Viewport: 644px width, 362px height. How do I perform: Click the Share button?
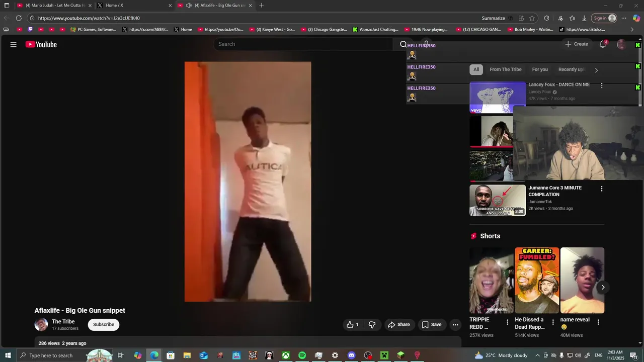399,325
